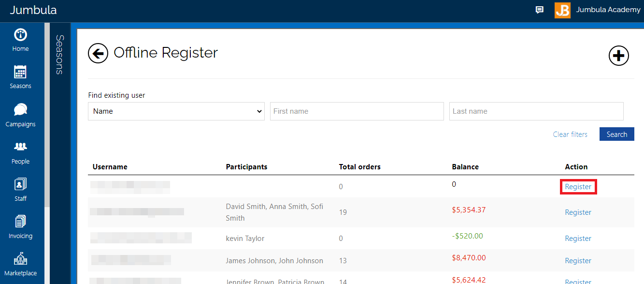Image resolution: width=644 pixels, height=284 pixels.
Task: Click the sidebar vertical scrollbar
Action: (x=47, y=115)
